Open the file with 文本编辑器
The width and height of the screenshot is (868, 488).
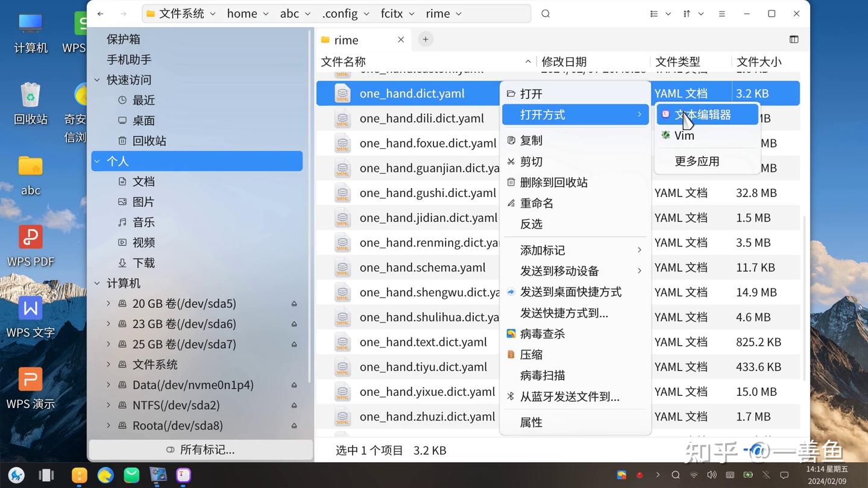703,114
